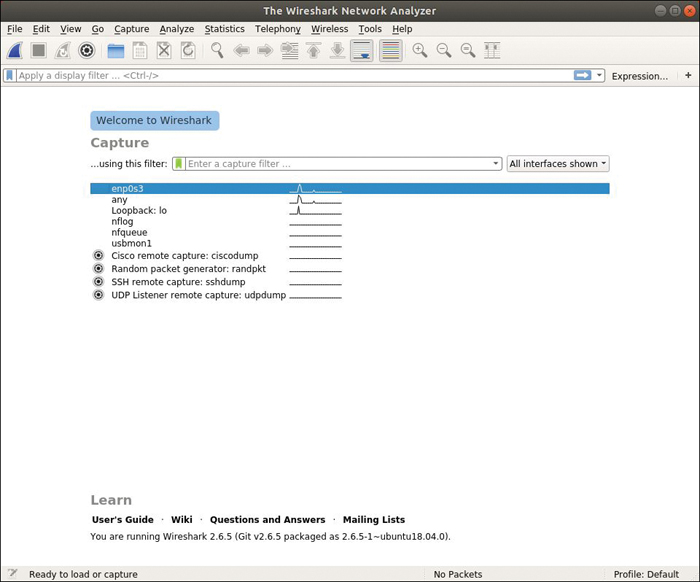Open the Analyze menu
The height and width of the screenshot is (582, 700).
177,29
